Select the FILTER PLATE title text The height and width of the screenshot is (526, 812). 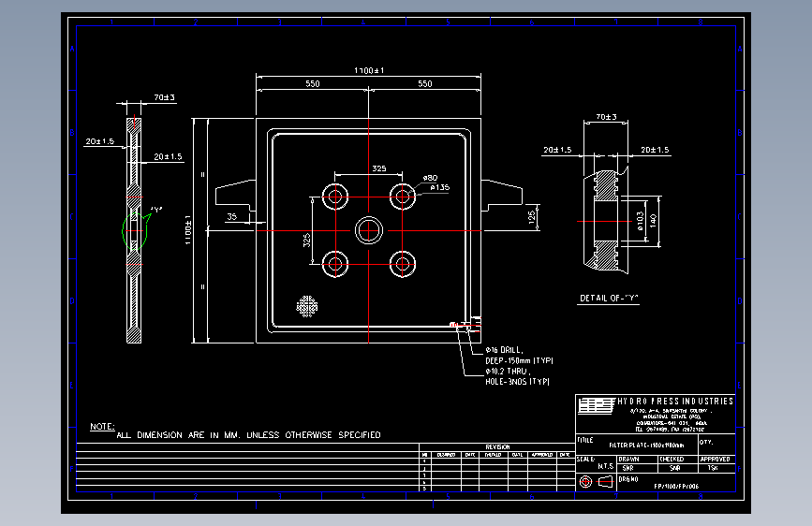point(646,446)
